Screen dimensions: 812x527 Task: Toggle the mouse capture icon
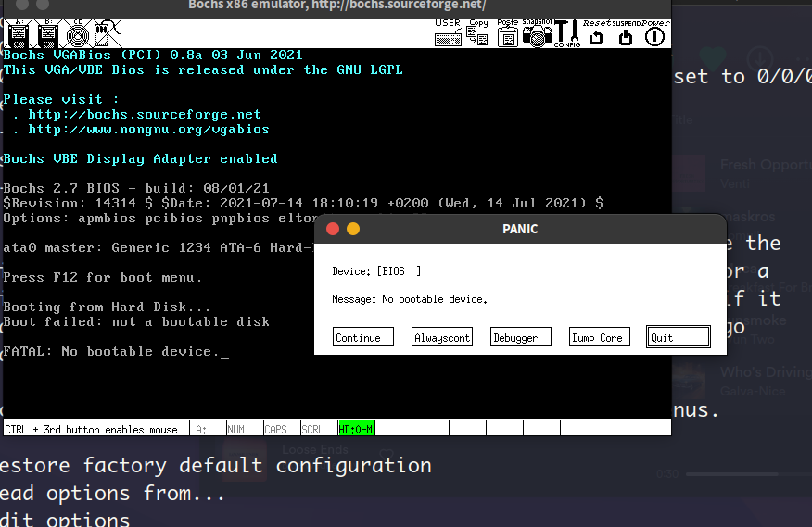[107, 33]
